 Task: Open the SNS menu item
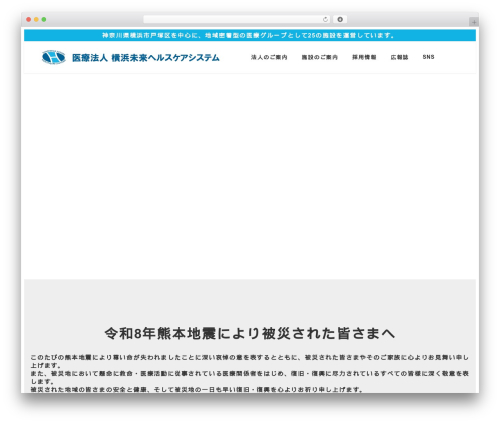pos(428,57)
